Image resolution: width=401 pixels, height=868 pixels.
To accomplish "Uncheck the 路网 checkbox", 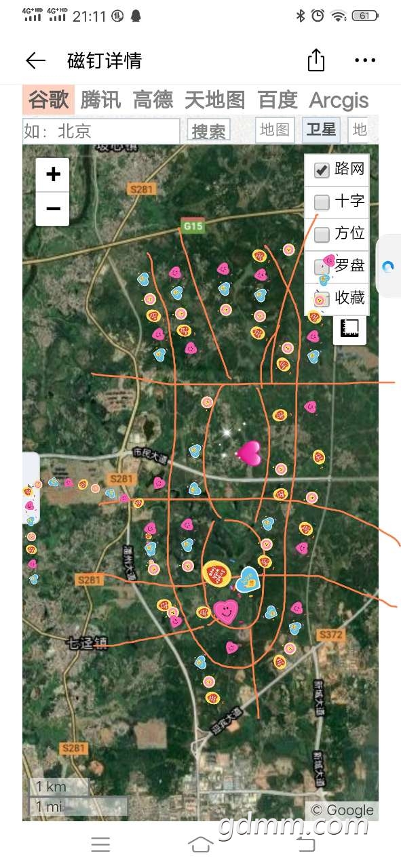I will pos(322,170).
